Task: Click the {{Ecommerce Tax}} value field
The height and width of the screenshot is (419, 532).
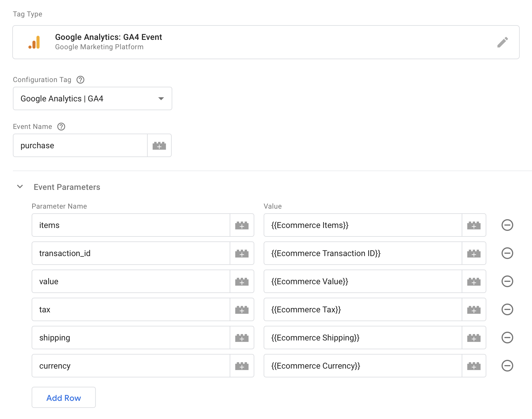Action: pos(363,310)
